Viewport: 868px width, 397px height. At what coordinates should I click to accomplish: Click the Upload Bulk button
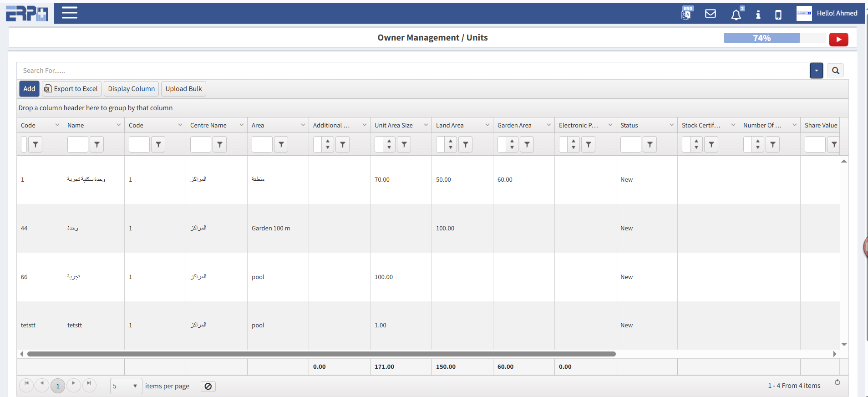click(183, 89)
